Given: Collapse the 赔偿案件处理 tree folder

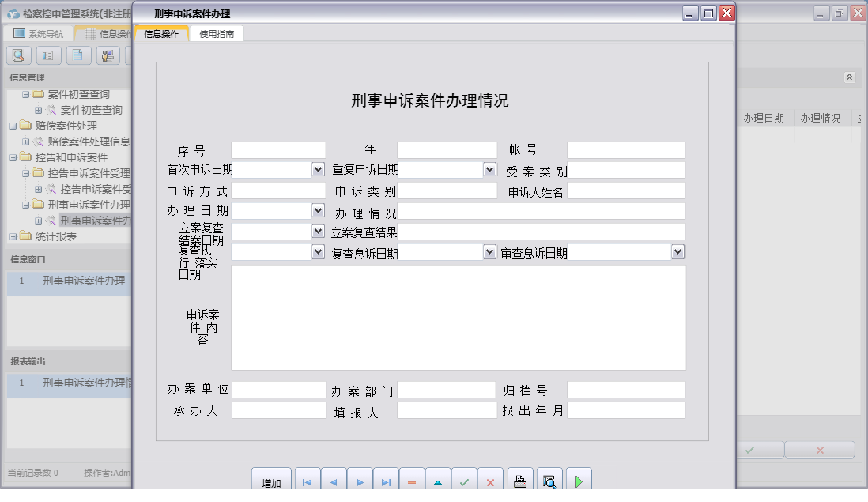Looking at the screenshot, I should tap(13, 126).
